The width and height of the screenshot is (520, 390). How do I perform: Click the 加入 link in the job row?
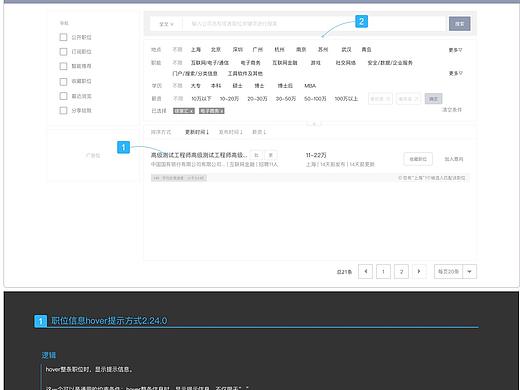[454, 159]
